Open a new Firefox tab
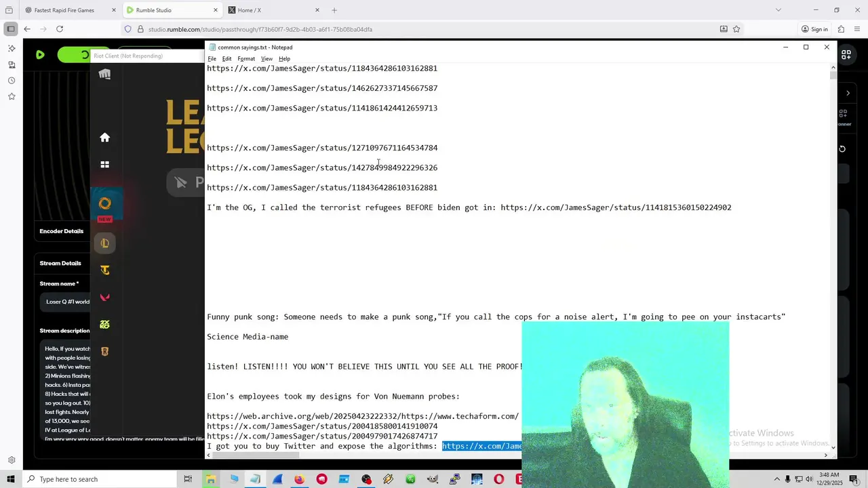This screenshot has width=868, height=488. tap(334, 10)
